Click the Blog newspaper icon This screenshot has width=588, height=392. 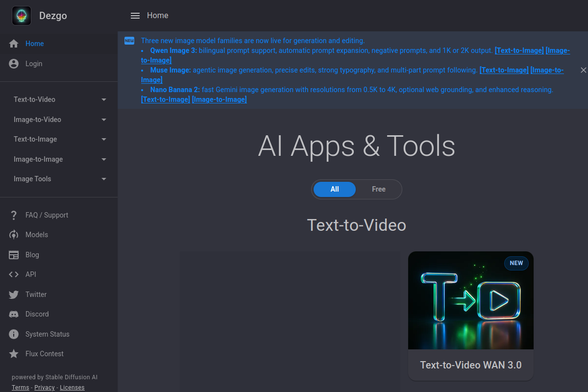(14, 255)
